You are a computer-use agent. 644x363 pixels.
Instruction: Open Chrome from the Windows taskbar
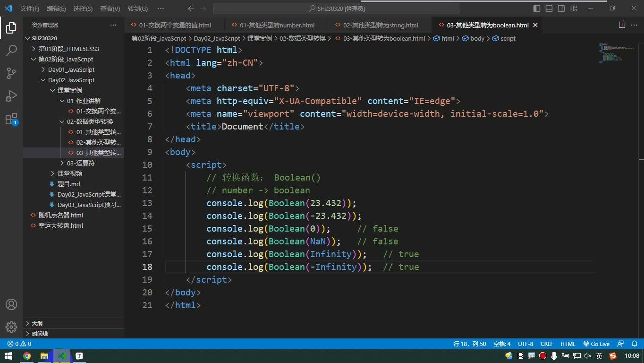pos(27,356)
